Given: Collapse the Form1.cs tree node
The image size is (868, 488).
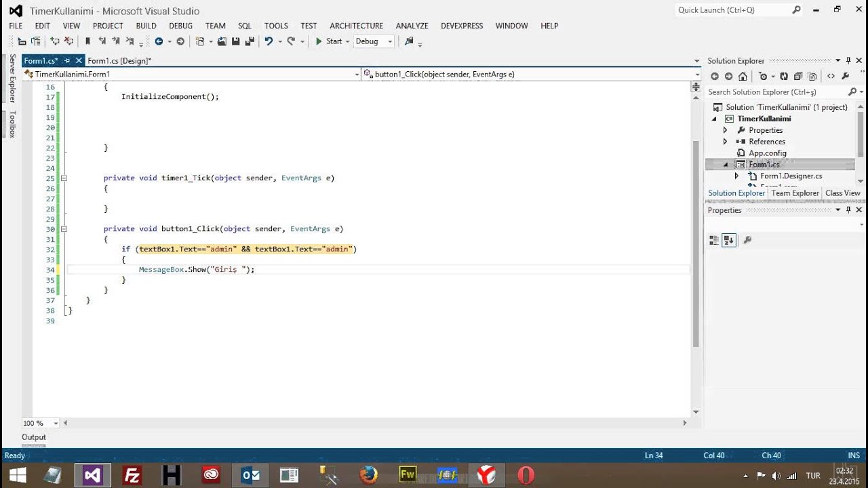Looking at the screenshot, I should tap(725, 165).
